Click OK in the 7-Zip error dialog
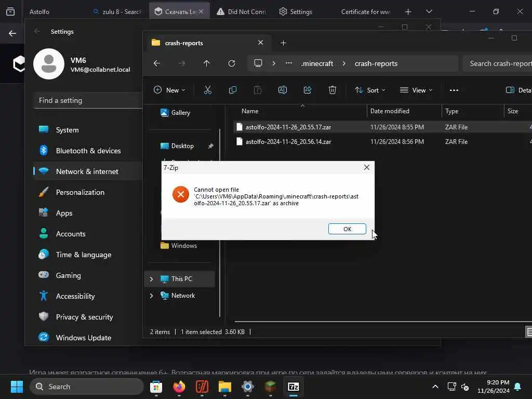 tap(347, 229)
